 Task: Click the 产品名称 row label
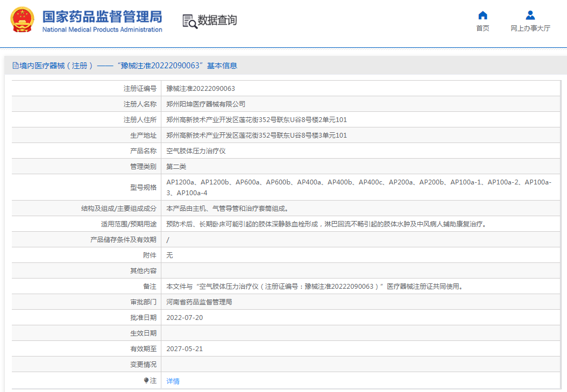(x=143, y=151)
